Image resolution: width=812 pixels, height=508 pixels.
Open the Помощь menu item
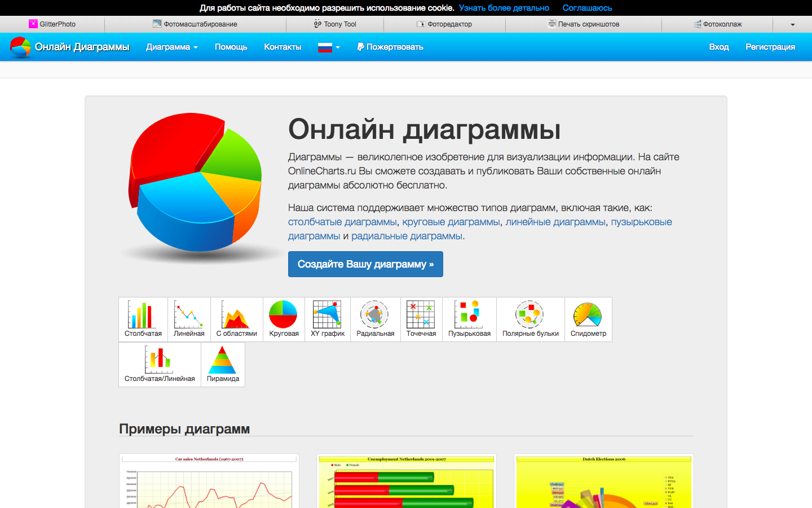(231, 47)
